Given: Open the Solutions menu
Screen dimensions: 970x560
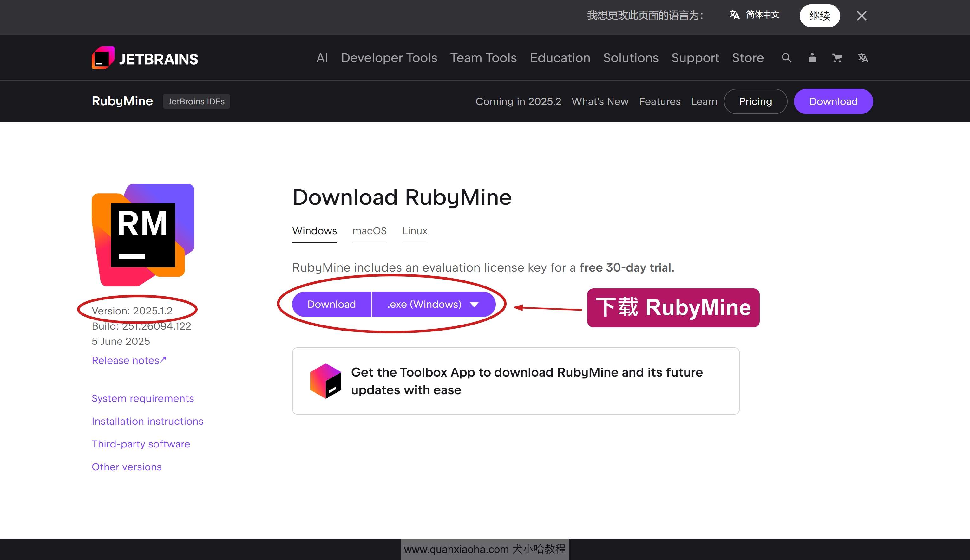Looking at the screenshot, I should pyautogui.click(x=631, y=58).
